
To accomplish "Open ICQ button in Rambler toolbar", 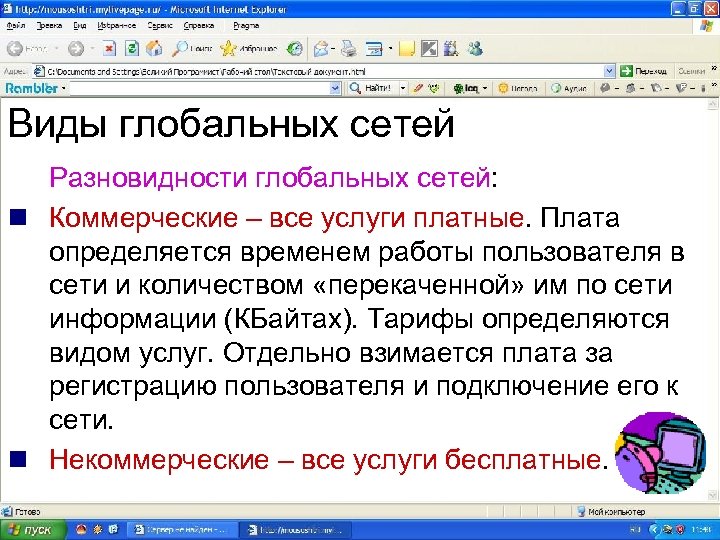I will click(x=466, y=88).
